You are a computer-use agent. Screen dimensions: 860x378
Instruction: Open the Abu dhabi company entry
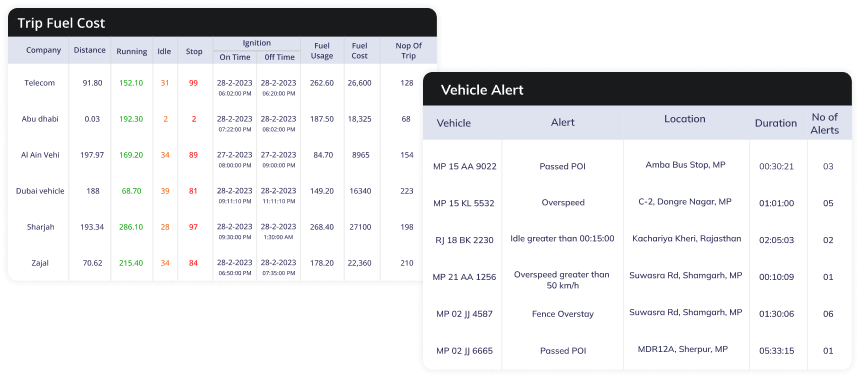(x=39, y=119)
